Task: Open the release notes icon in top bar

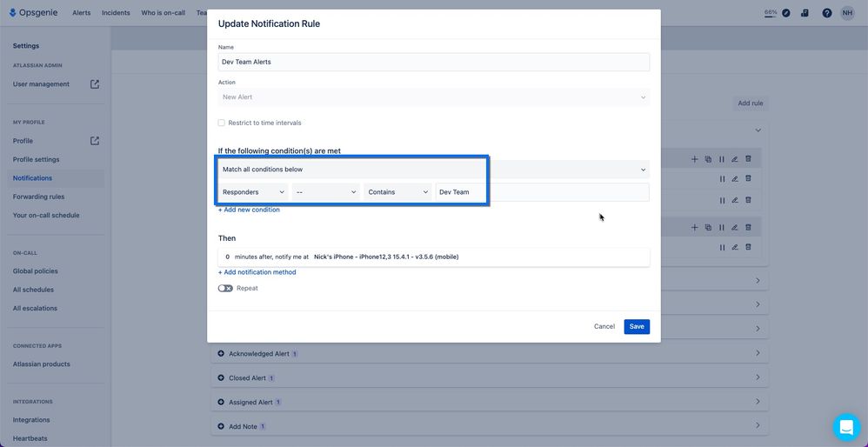Action: pyautogui.click(x=805, y=13)
